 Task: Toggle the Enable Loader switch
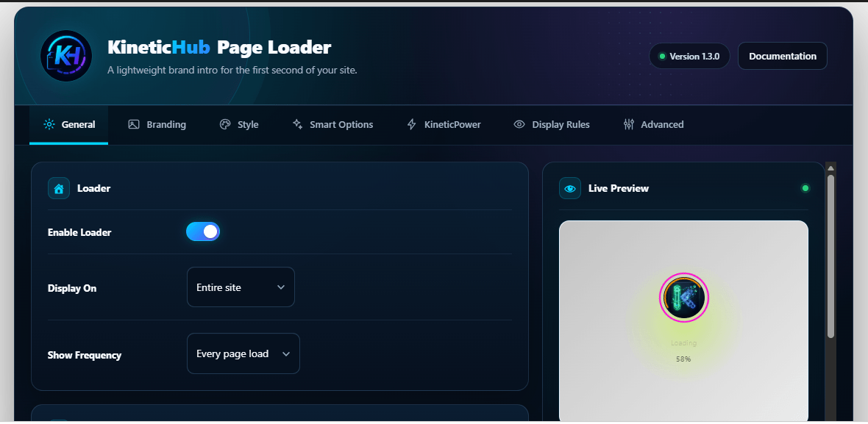pos(202,231)
